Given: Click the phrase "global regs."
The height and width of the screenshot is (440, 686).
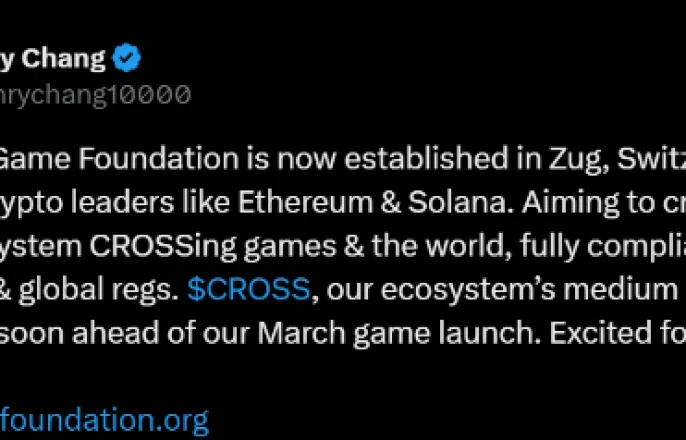Looking at the screenshot, I should 99,290.
